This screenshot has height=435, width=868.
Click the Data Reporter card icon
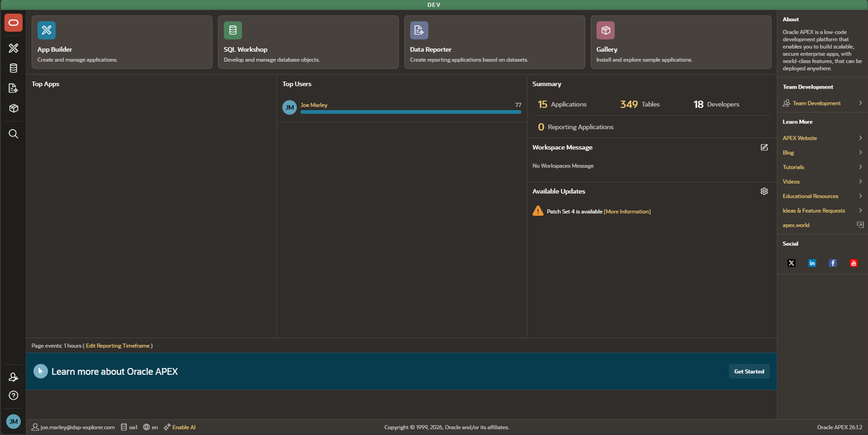419,30
